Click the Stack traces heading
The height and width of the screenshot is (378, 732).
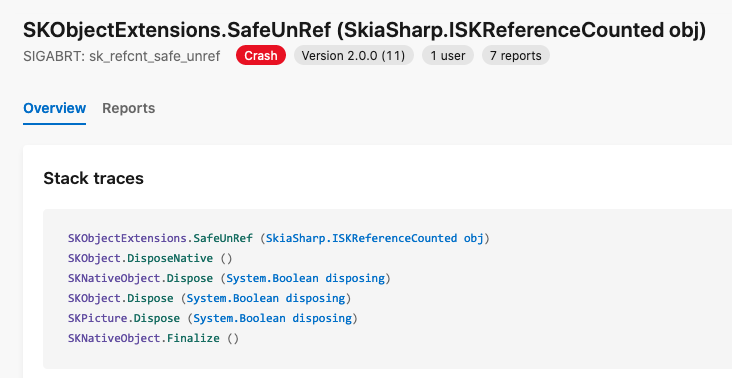[x=93, y=178]
